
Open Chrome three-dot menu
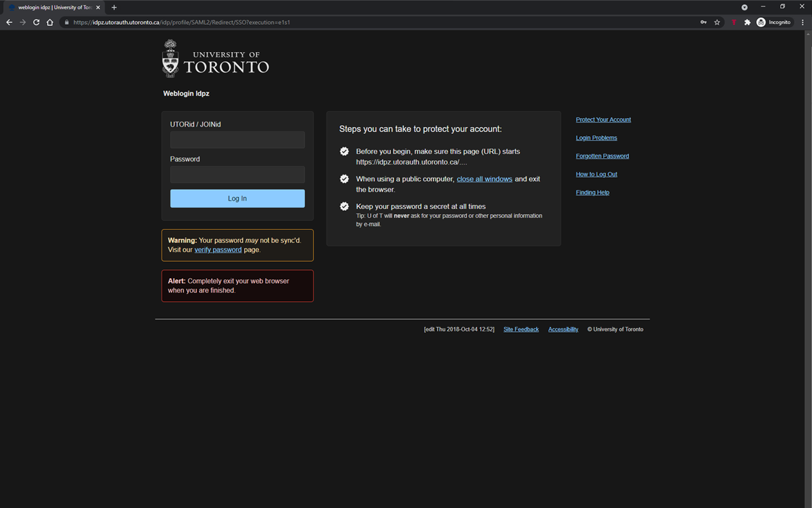(x=802, y=22)
